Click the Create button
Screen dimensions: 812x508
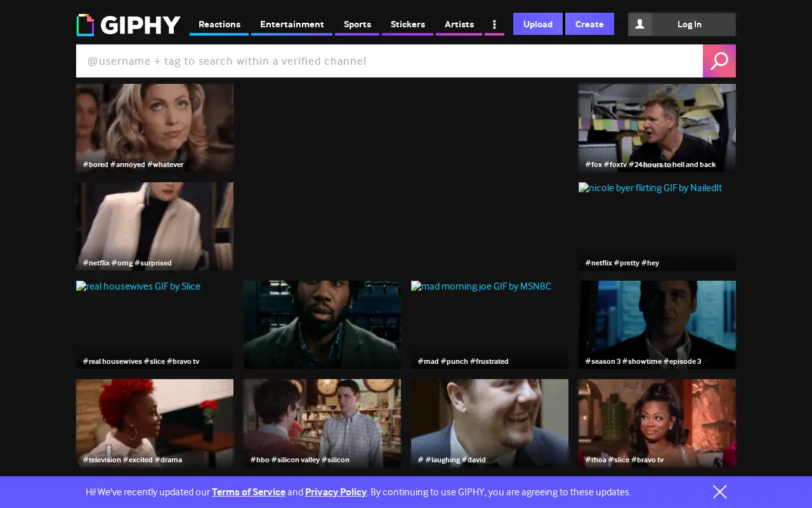coord(589,24)
